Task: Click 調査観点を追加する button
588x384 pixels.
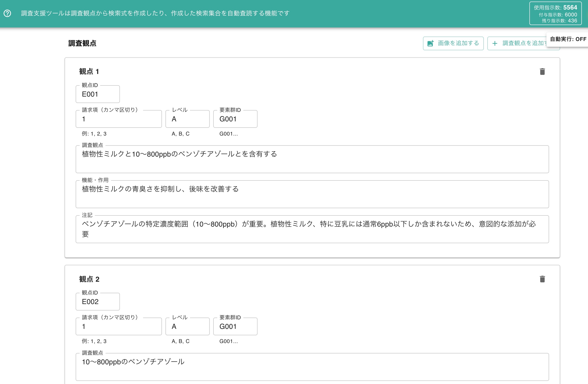Action: pos(523,43)
